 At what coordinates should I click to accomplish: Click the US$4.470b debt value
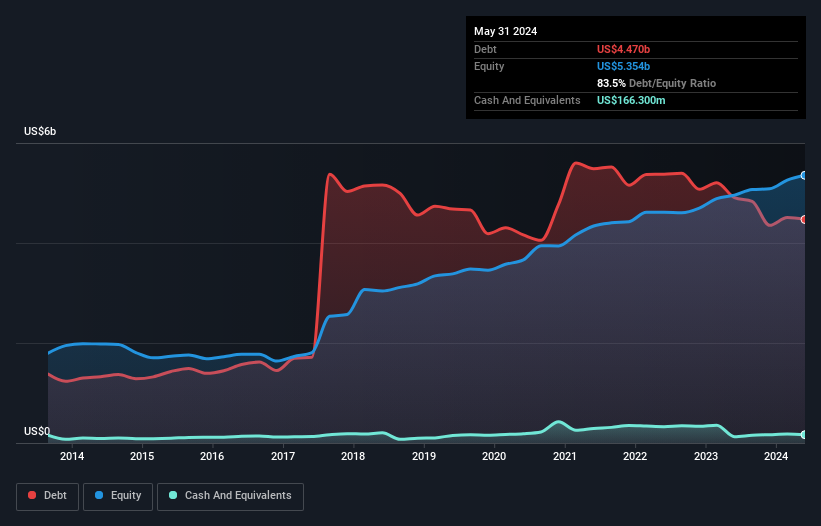click(x=623, y=49)
